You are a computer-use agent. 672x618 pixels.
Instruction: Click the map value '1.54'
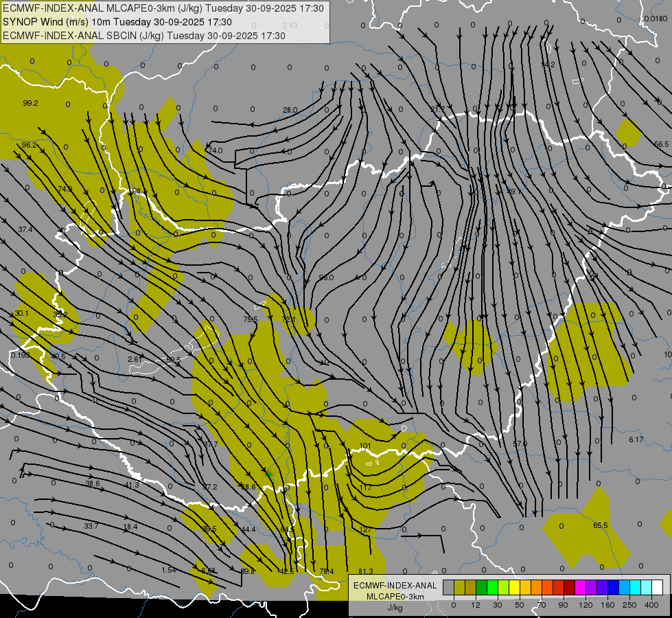click(x=168, y=570)
